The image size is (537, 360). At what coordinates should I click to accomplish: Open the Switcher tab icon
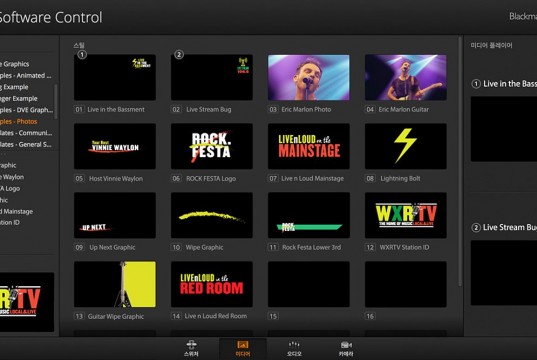pos(191,345)
